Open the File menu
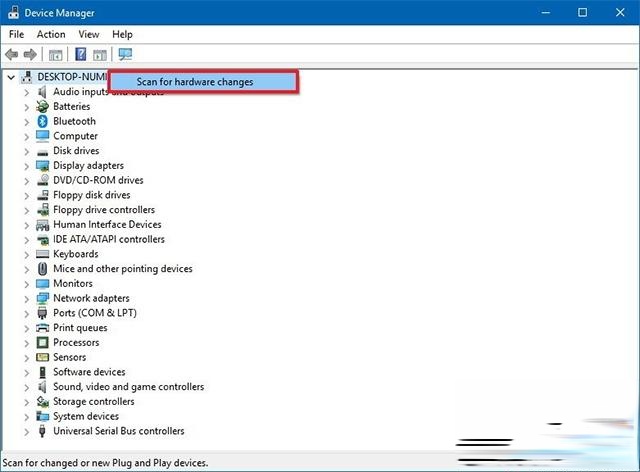Image resolution: width=640 pixels, height=472 pixels. (x=16, y=34)
